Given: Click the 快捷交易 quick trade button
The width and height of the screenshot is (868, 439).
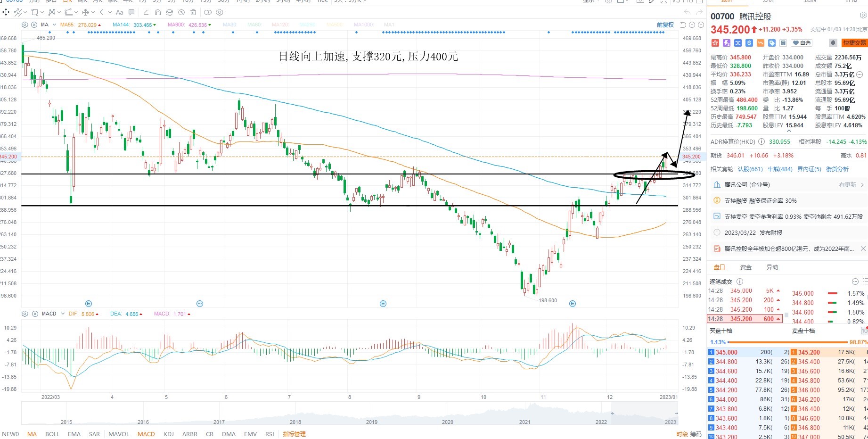Looking at the screenshot, I should [855, 43].
